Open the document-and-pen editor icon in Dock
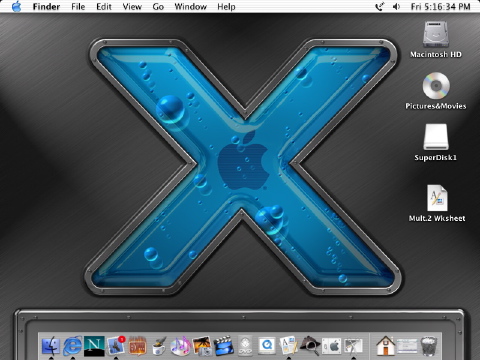 point(288,346)
